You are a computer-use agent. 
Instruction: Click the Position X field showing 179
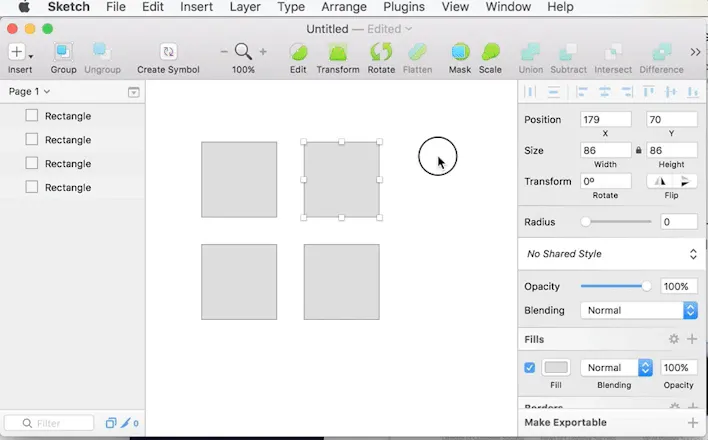tap(606, 119)
